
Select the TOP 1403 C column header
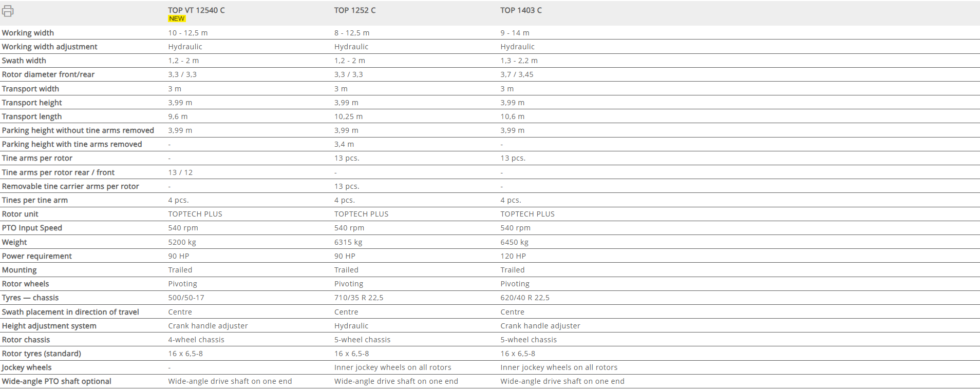521,10
